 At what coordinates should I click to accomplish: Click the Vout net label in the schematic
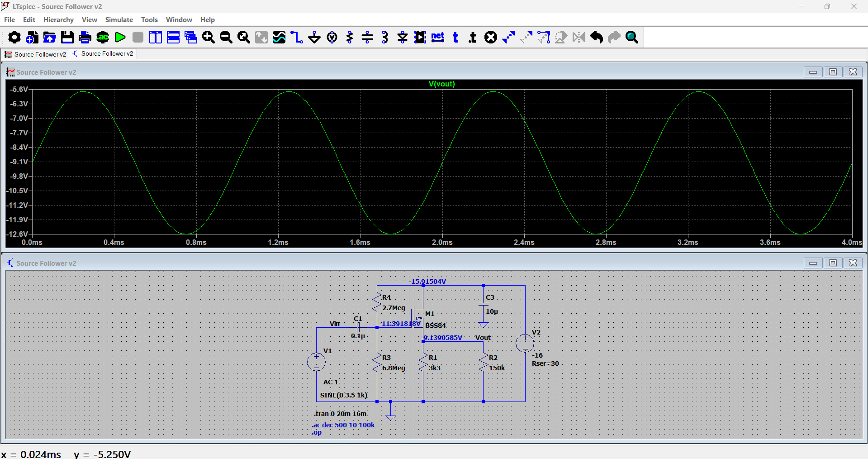pyautogui.click(x=483, y=338)
